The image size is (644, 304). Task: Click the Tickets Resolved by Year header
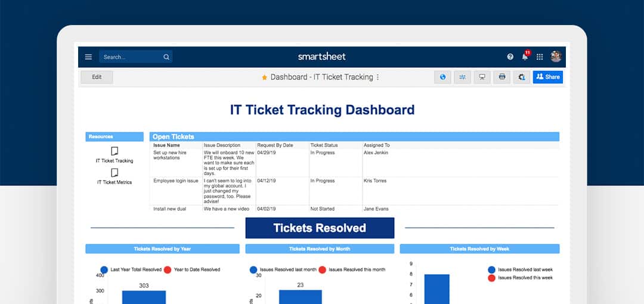pos(162,249)
